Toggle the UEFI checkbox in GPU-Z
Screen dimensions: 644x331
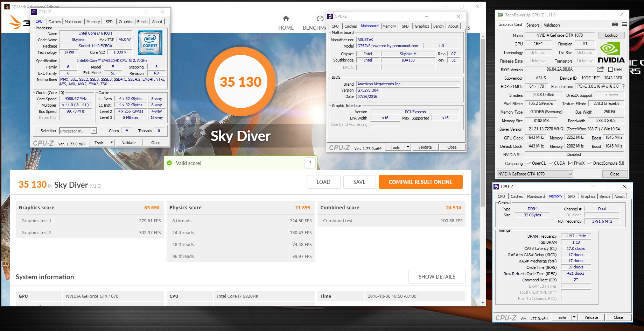[x=610, y=70]
